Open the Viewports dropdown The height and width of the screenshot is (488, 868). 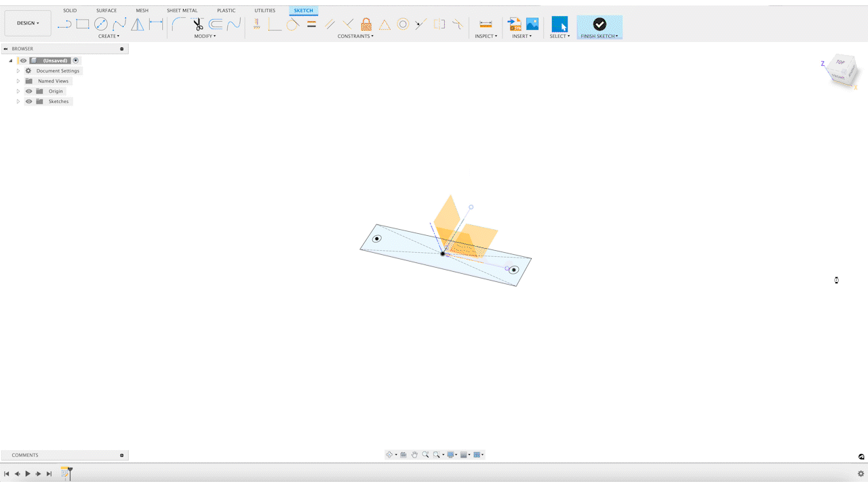(478, 455)
